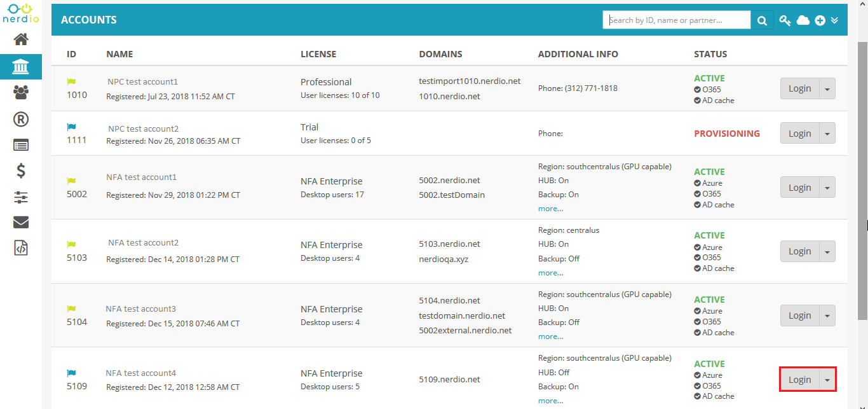
Task: Show more info for account 5104
Action: pos(550,336)
